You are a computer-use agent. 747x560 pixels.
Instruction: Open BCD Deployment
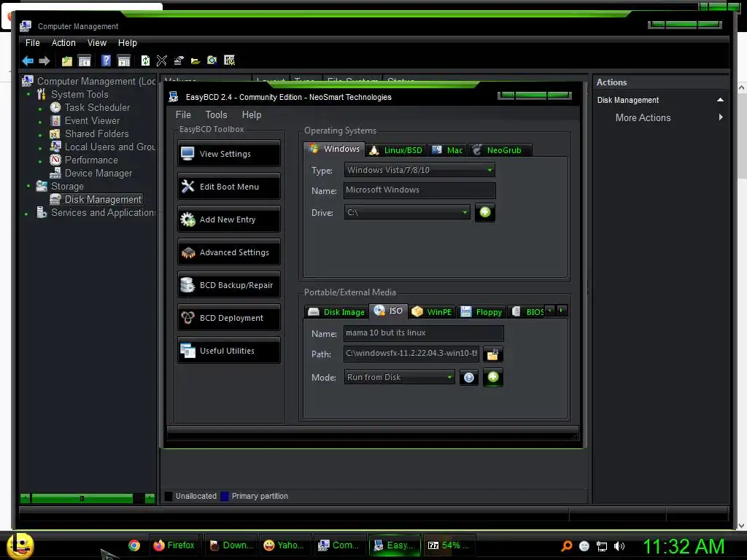coord(229,318)
